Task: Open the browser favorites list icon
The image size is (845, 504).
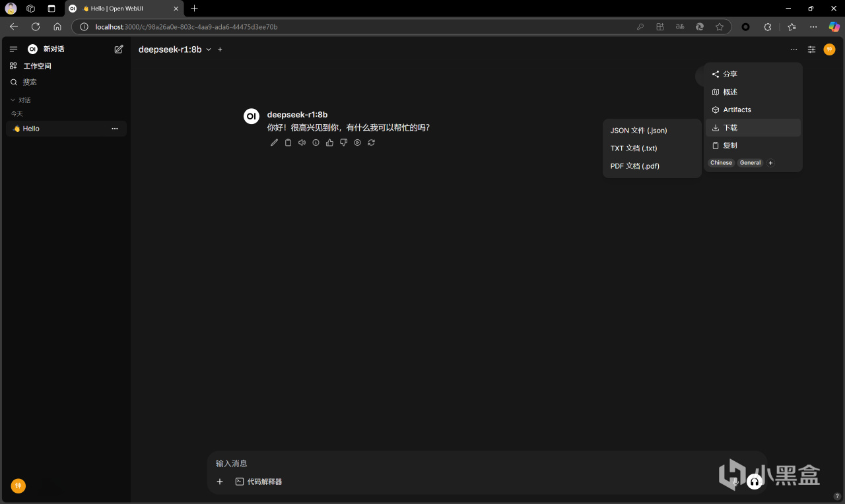Action: point(792,27)
